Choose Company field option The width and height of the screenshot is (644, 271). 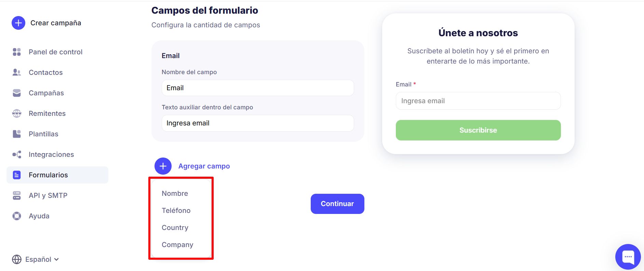(x=177, y=245)
